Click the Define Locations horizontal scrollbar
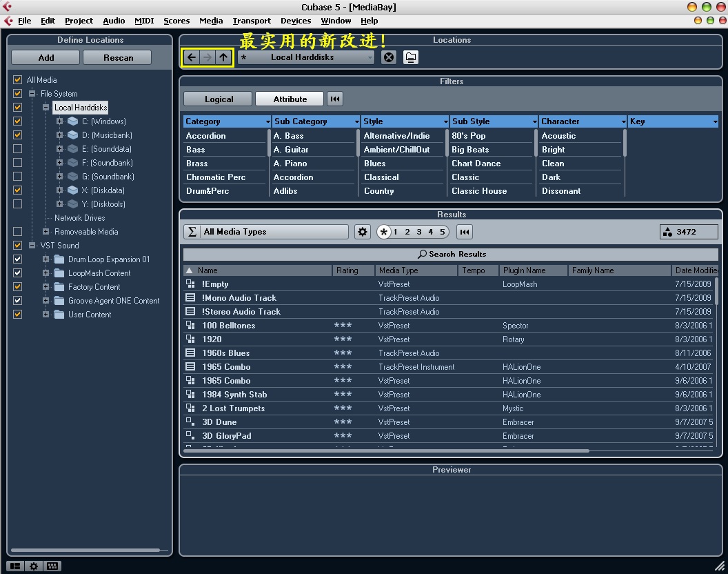 85,550
